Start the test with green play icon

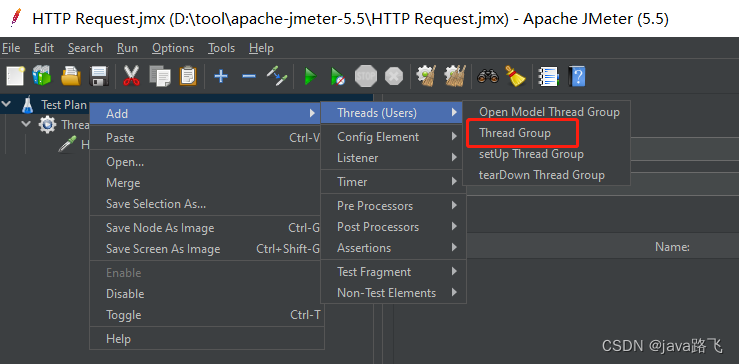[x=310, y=76]
